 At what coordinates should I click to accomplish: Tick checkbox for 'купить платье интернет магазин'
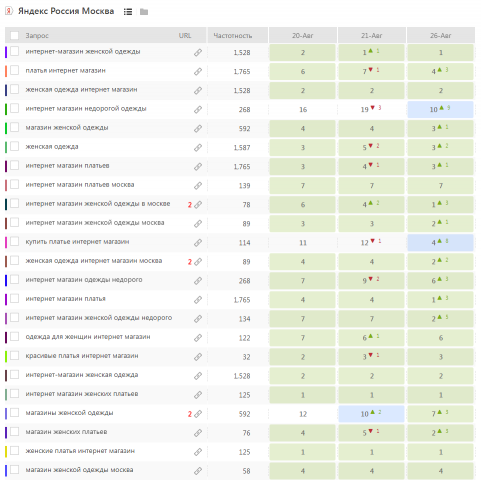(14, 241)
